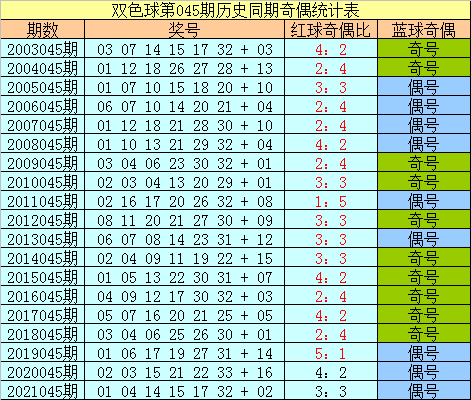This screenshot has height=400, width=471.
Task: Click the table title 双色球第045期历史同期奇偶统计表
Action: coord(235,10)
